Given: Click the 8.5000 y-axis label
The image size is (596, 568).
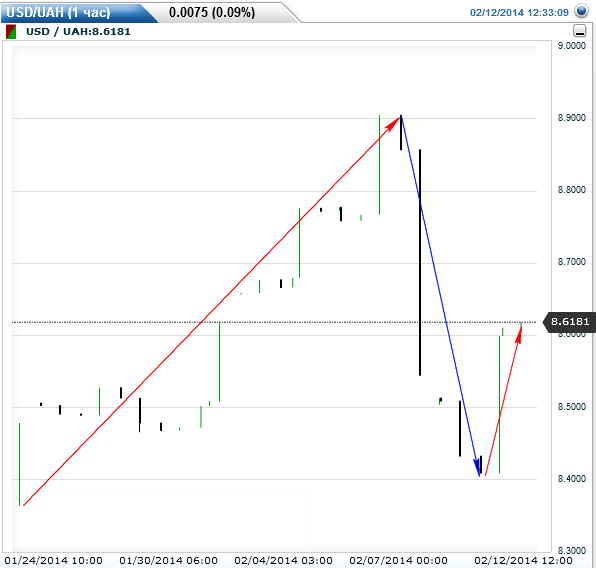Looking at the screenshot, I should [571, 406].
